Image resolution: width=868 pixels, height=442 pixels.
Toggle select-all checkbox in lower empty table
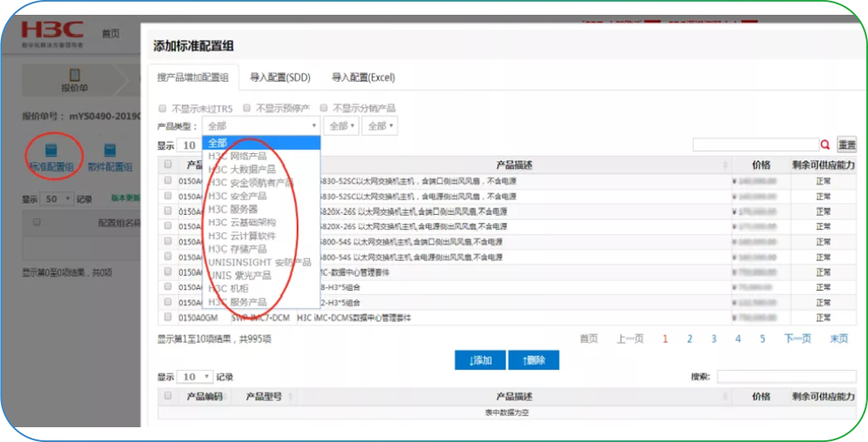(x=168, y=396)
